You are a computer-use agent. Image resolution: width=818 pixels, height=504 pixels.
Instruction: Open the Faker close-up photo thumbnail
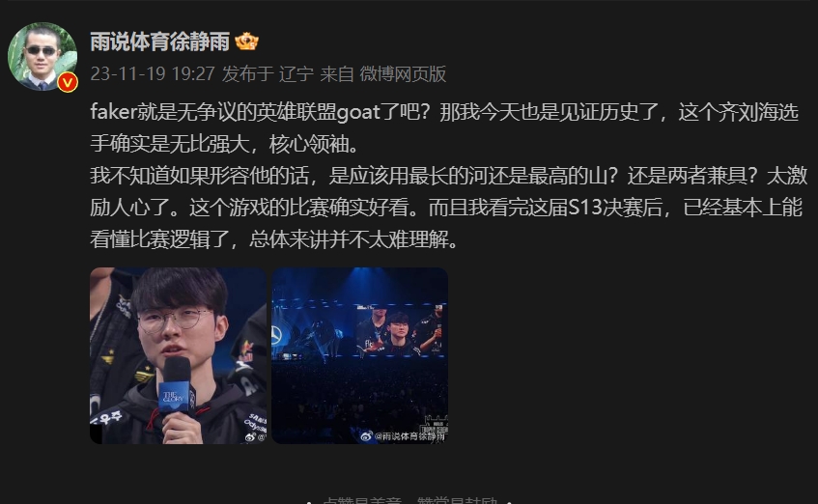178,356
